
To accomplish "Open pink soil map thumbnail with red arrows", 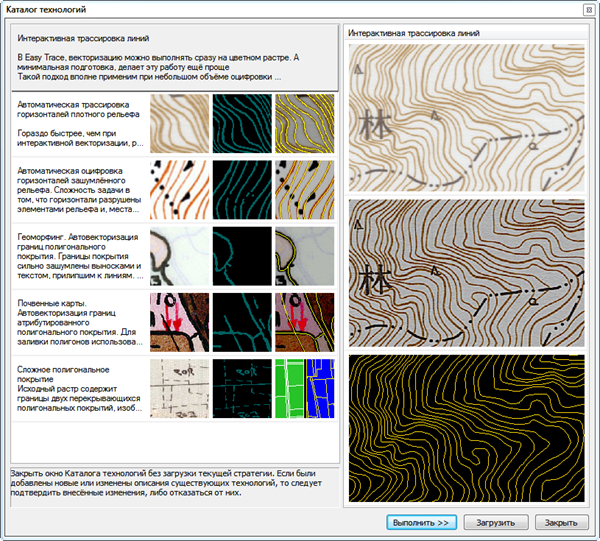I will [x=180, y=322].
